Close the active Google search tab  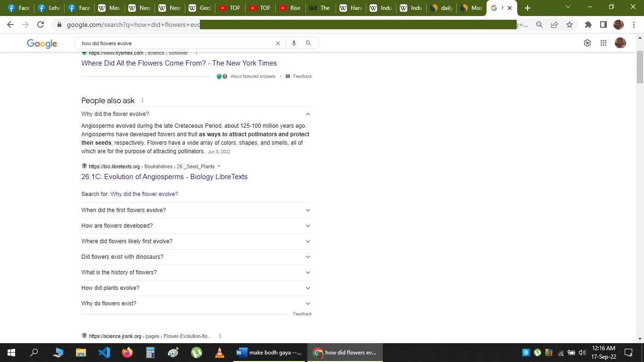[510, 8]
